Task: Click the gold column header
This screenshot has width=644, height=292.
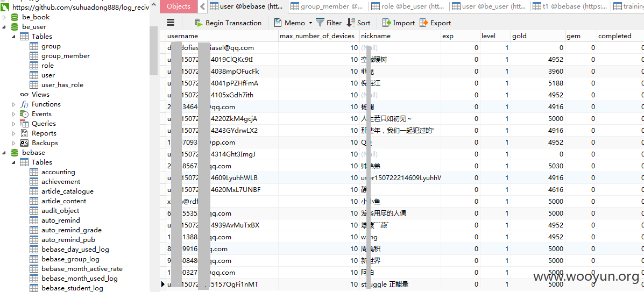Action: tap(538, 35)
